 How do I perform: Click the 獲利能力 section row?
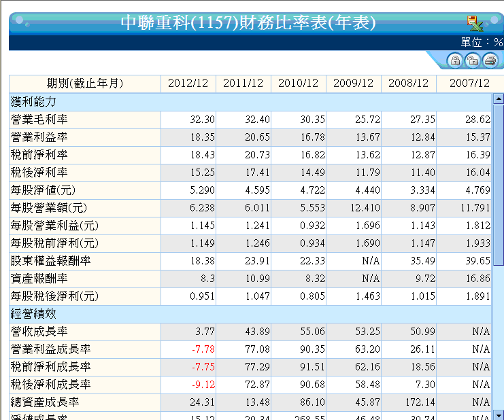coord(250,102)
